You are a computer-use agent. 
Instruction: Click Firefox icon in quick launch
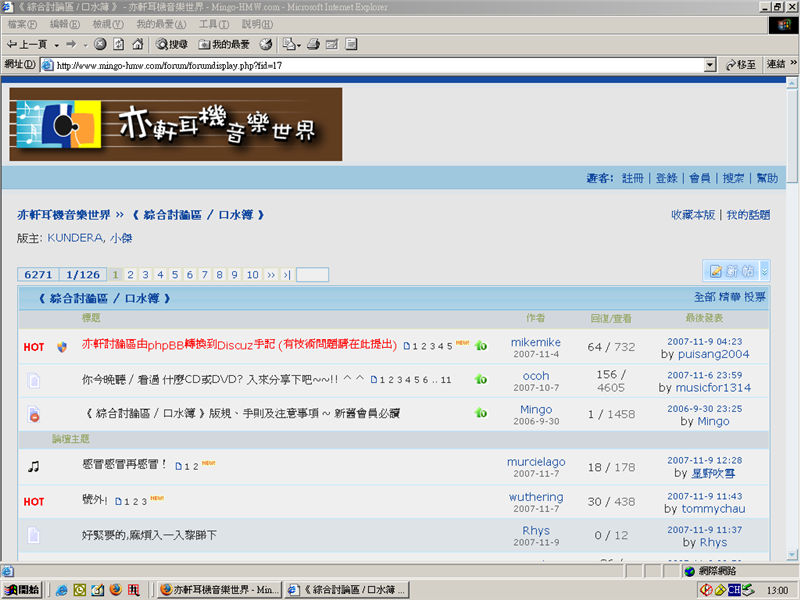tap(115, 590)
